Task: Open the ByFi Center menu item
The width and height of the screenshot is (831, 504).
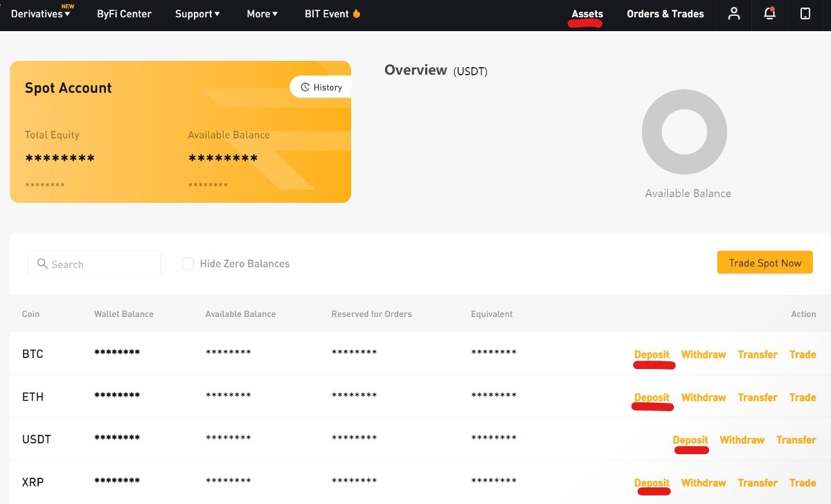Action: [124, 14]
